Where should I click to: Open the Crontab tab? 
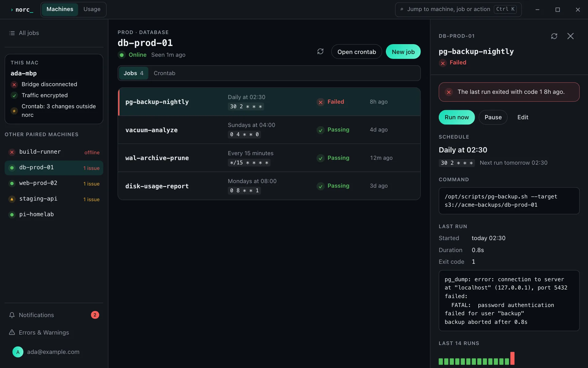(x=164, y=73)
